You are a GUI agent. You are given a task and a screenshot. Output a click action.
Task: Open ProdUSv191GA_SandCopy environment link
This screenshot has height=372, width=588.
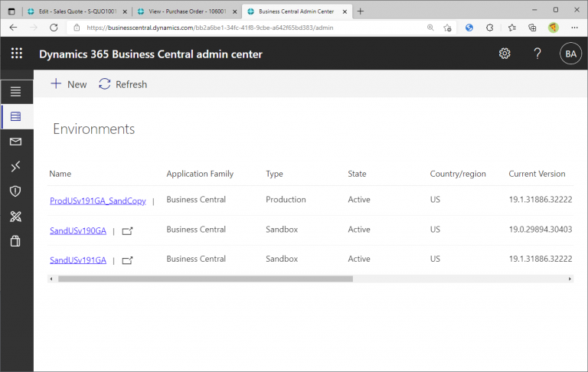coord(97,201)
